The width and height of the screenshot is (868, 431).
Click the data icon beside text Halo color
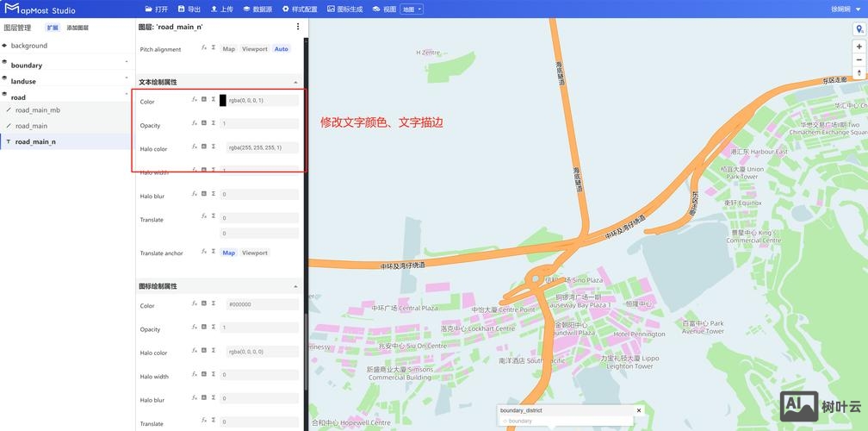[x=204, y=147]
